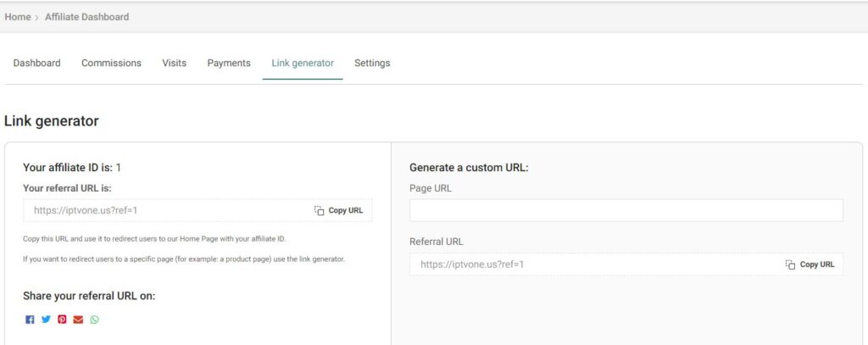This screenshot has width=868, height=345.
Task: Click Affiliate Dashboard breadcrumb
Action: [87, 17]
